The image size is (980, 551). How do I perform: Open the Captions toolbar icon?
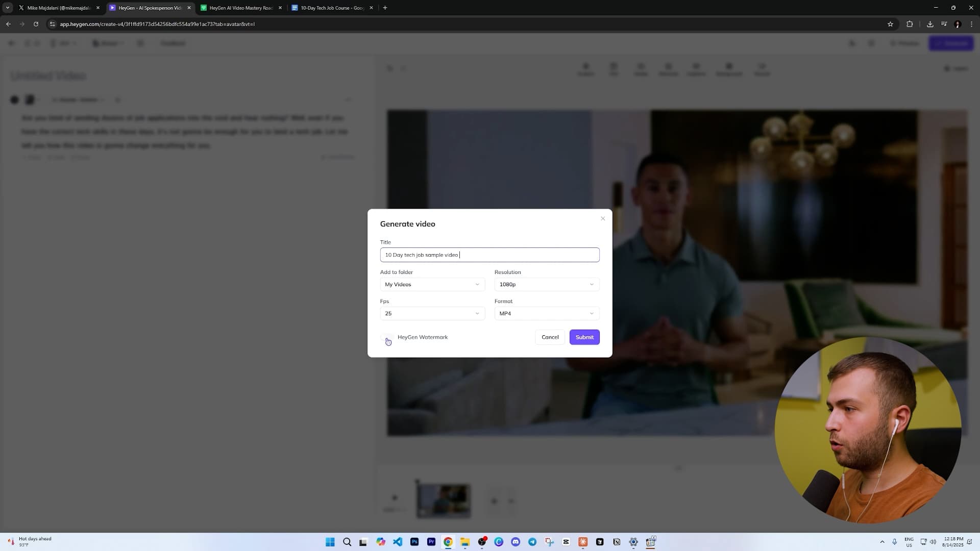696,69
